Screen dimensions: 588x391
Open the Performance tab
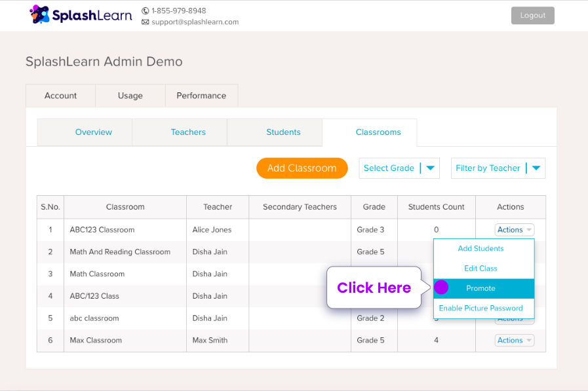(x=201, y=96)
